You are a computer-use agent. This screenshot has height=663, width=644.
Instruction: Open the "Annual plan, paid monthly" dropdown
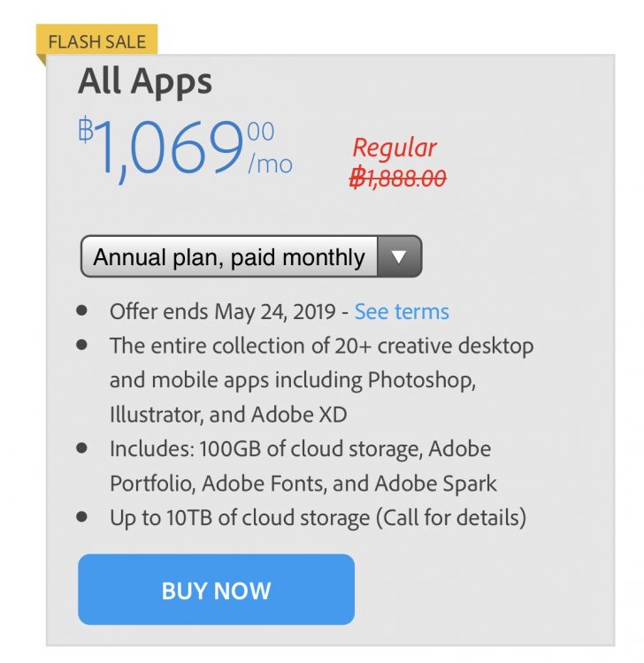(229, 257)
